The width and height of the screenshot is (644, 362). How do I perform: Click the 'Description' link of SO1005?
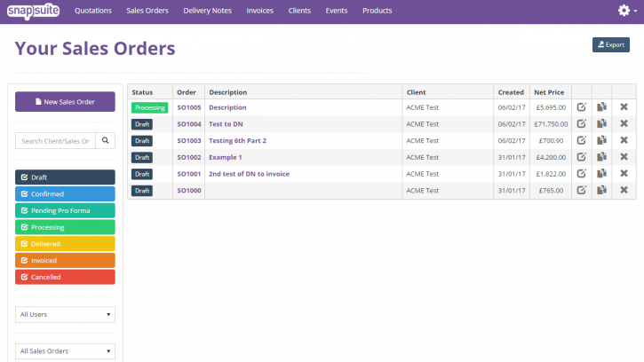pos(227,107)
